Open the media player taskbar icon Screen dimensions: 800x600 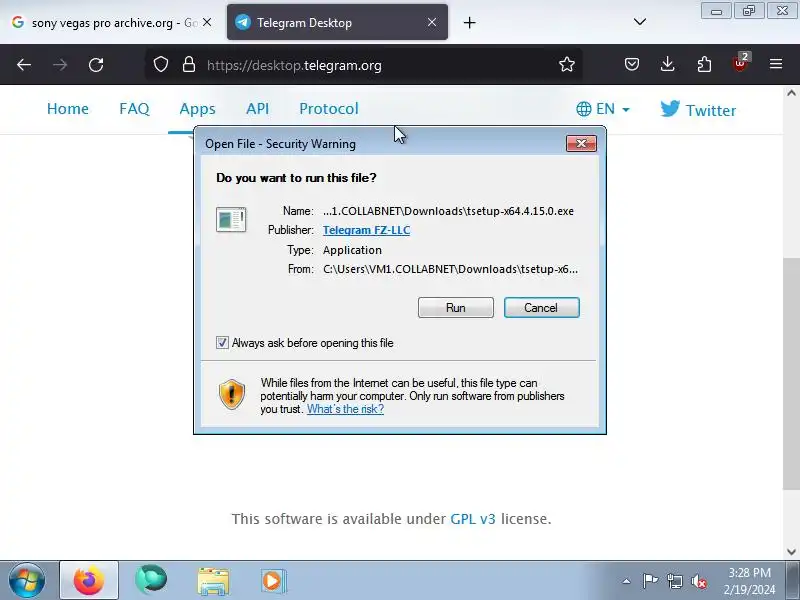point(273,581)
